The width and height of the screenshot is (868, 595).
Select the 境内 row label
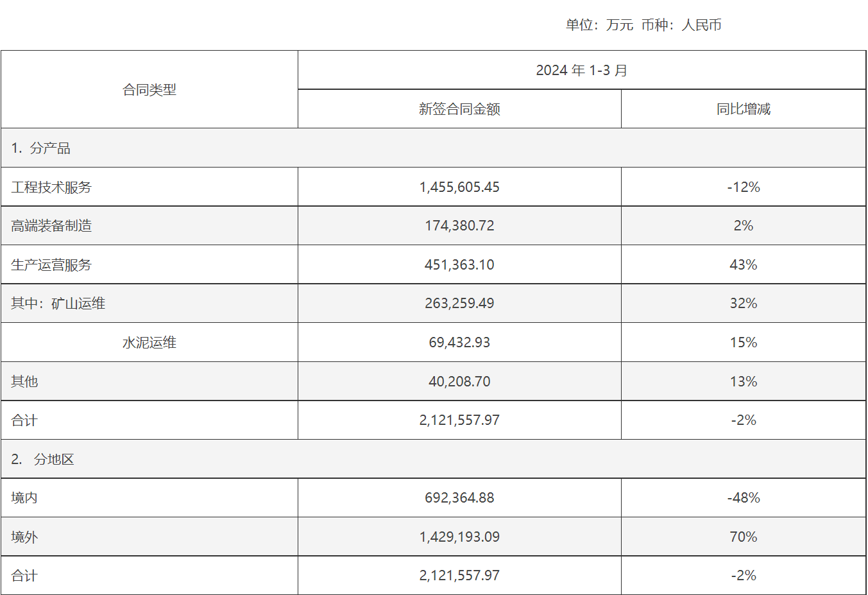coord(24,498)
